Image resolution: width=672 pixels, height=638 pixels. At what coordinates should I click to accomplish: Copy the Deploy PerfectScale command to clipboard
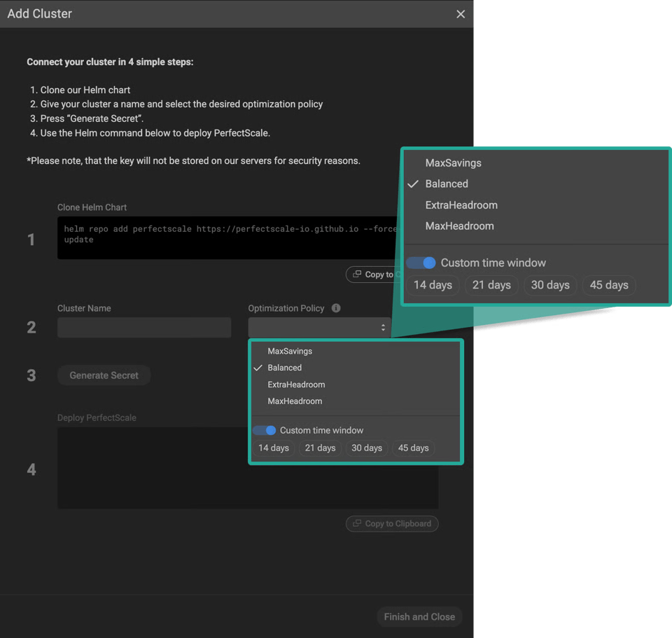click(392, 524)
